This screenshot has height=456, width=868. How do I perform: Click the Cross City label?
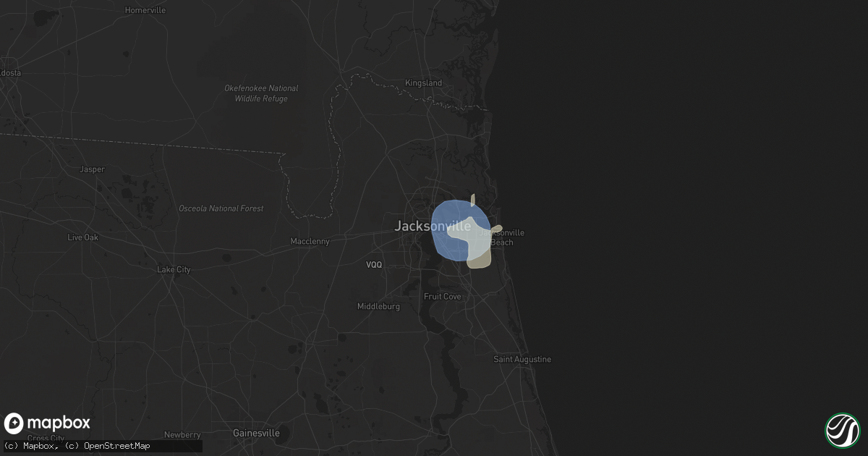coord(46,438)
